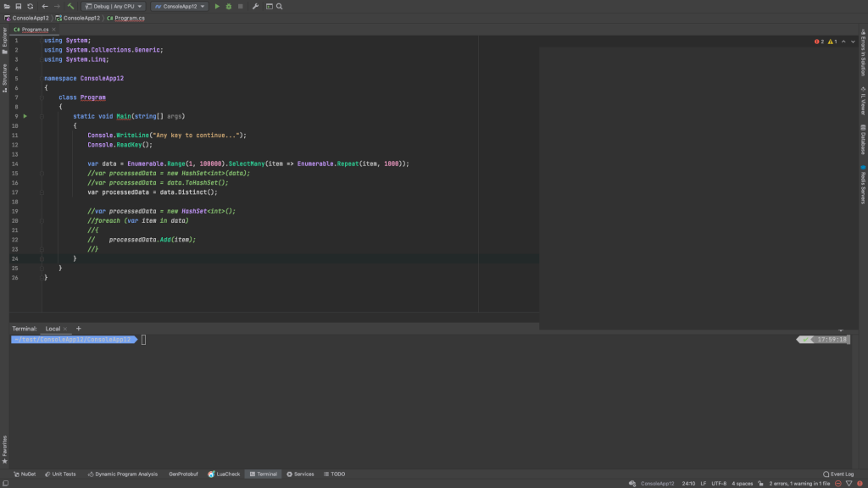The height and width of the screenshot is (488, 868).
Task: Open the Database side panel
Action: (x=863, y=140)
